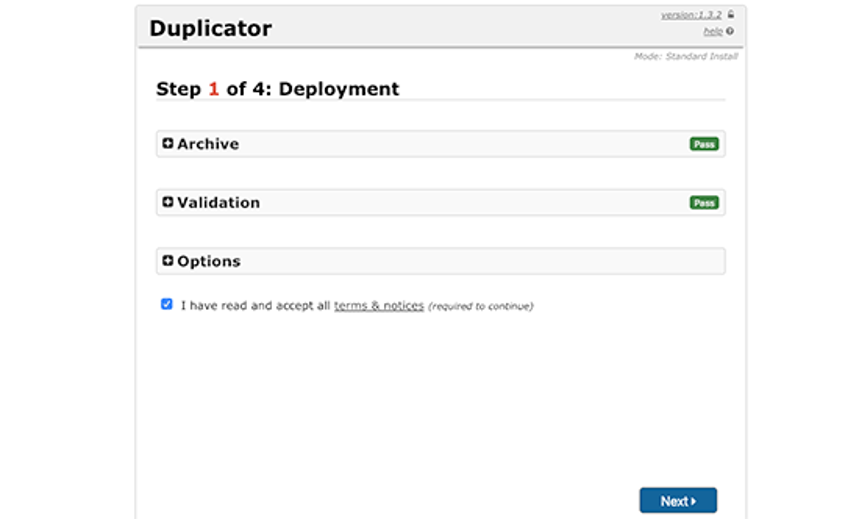Click the Validation Pass status badge
The image size is (859, 519).
coord(704,203)
